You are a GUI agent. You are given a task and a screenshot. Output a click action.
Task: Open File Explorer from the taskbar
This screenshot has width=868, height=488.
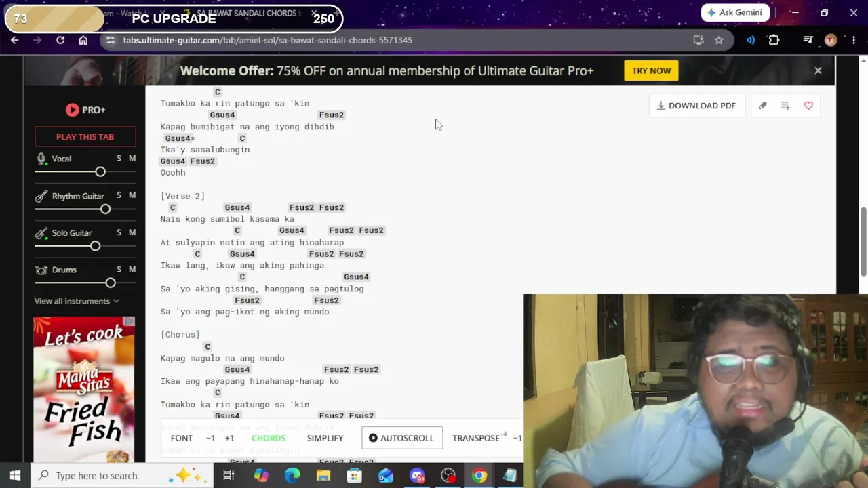[323, 476]
